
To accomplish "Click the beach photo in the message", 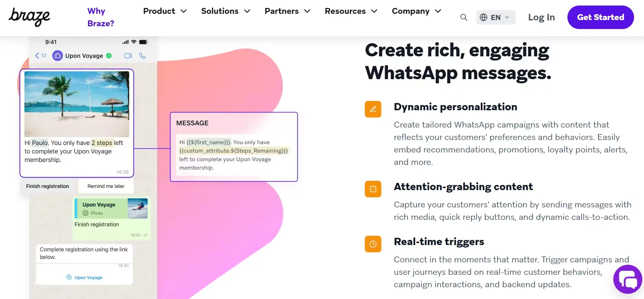I will pyautogui.click(x=77, y=104).
